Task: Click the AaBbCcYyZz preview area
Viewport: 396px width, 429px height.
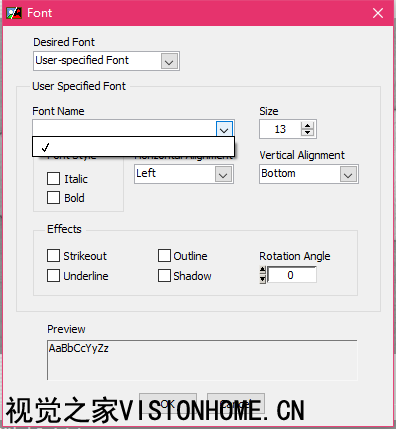Action: click(202, 360)
